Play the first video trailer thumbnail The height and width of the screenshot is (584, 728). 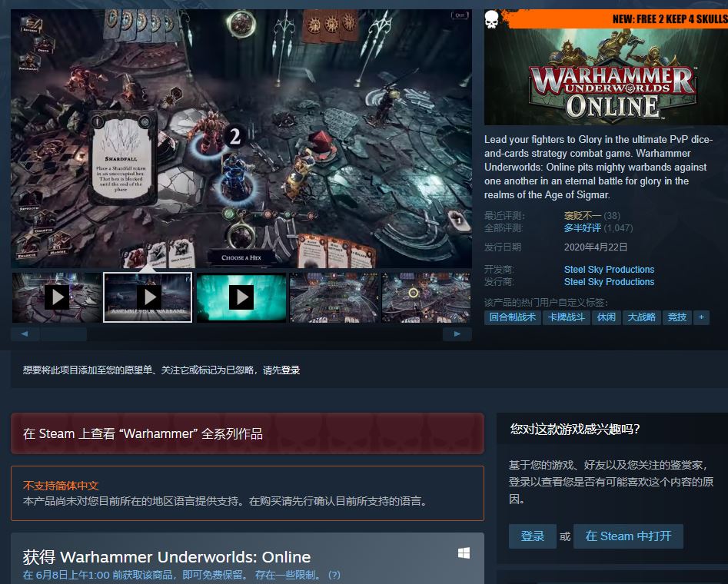56,296
